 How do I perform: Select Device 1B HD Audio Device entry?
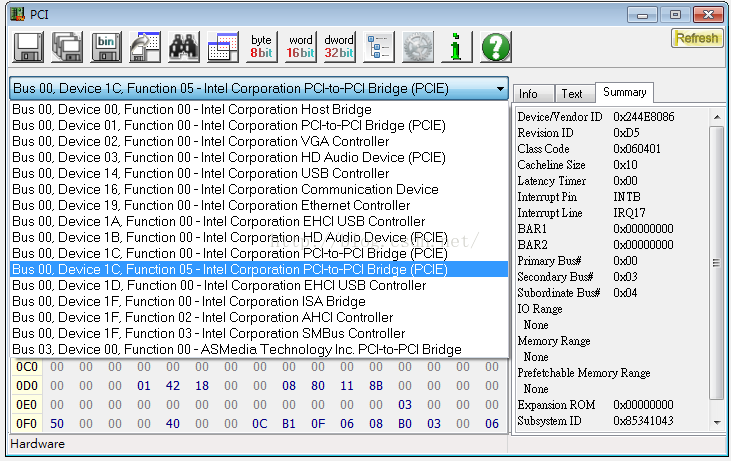point(259,237)
